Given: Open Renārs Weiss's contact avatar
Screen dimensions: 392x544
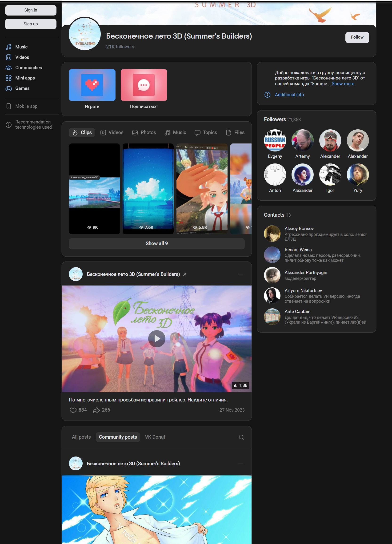Looking at the screenshot, I should click(x=272, y=255).
